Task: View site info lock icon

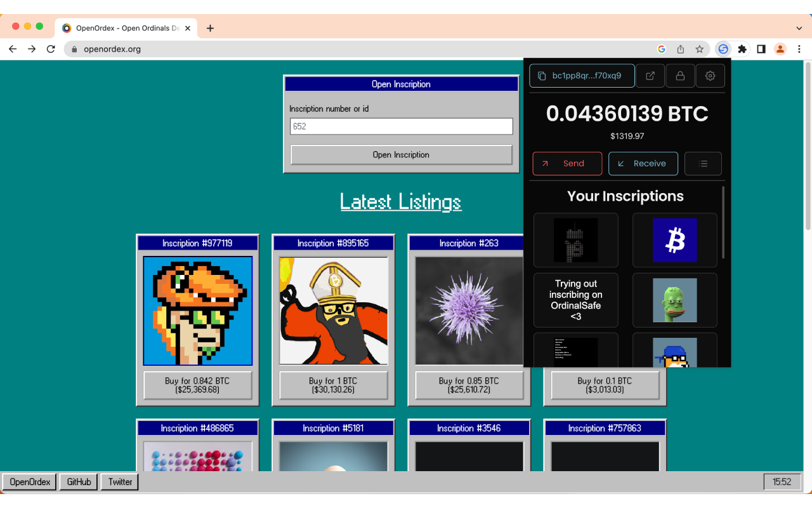Action: coord(75,49)
